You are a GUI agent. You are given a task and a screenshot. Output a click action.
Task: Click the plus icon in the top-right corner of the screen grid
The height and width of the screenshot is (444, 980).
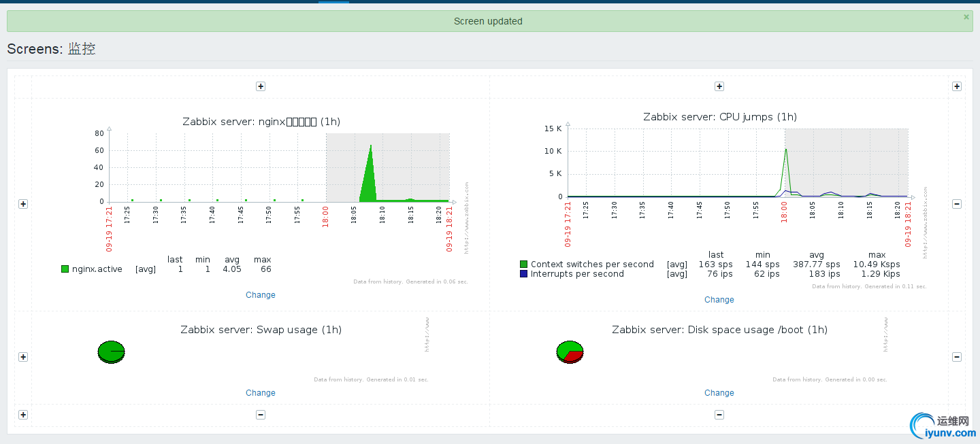957,86
